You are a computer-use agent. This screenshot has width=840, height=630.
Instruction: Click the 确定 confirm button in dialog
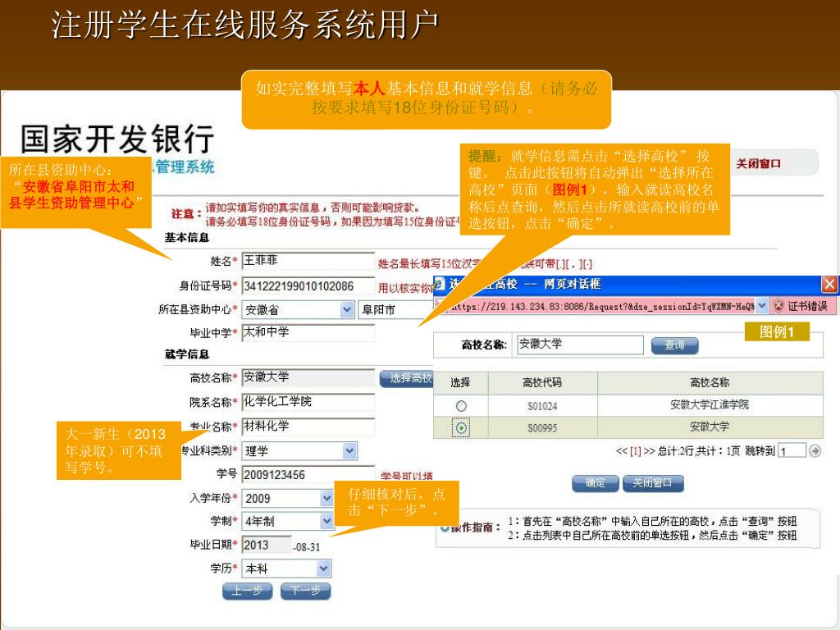click(596, 483)
